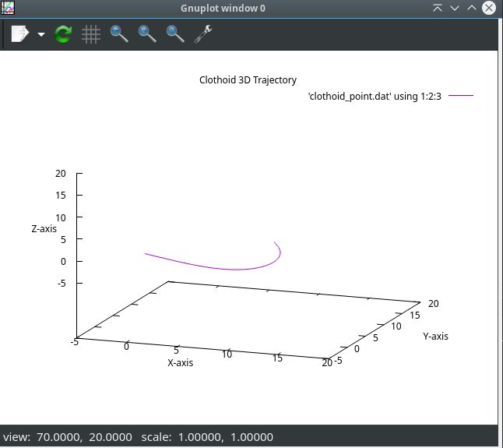Toggle the grid icon

tap(91, 34)
